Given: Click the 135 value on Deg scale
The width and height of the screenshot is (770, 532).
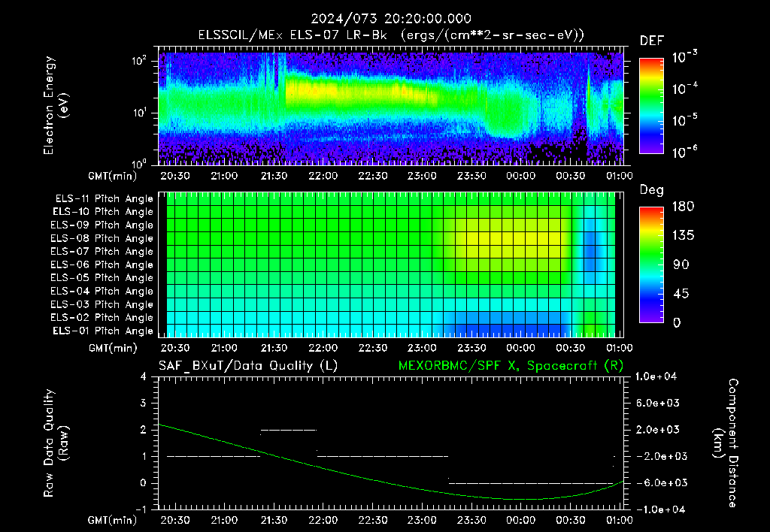Looking at the screenshot, I should click(x=683, y=236).
